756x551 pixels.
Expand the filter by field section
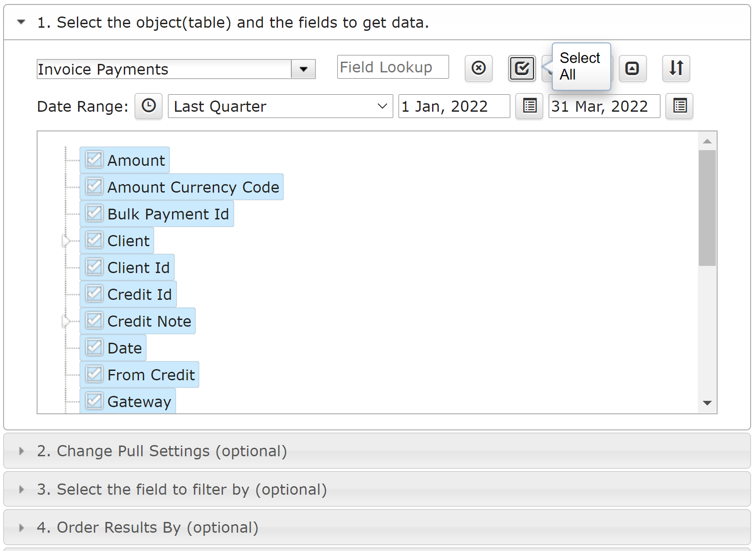181,489
